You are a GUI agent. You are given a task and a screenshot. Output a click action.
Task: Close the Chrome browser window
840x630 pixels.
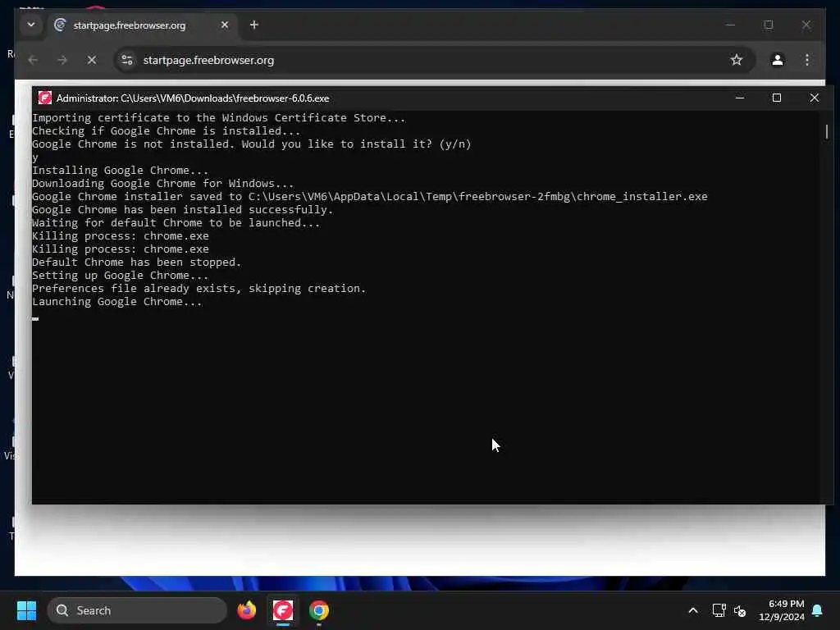(806, 25)
